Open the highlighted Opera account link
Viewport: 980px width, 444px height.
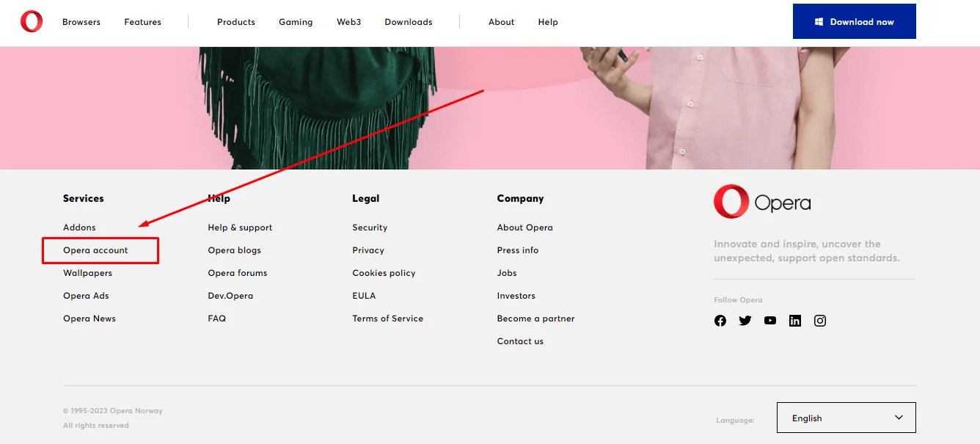coord(96,250)
